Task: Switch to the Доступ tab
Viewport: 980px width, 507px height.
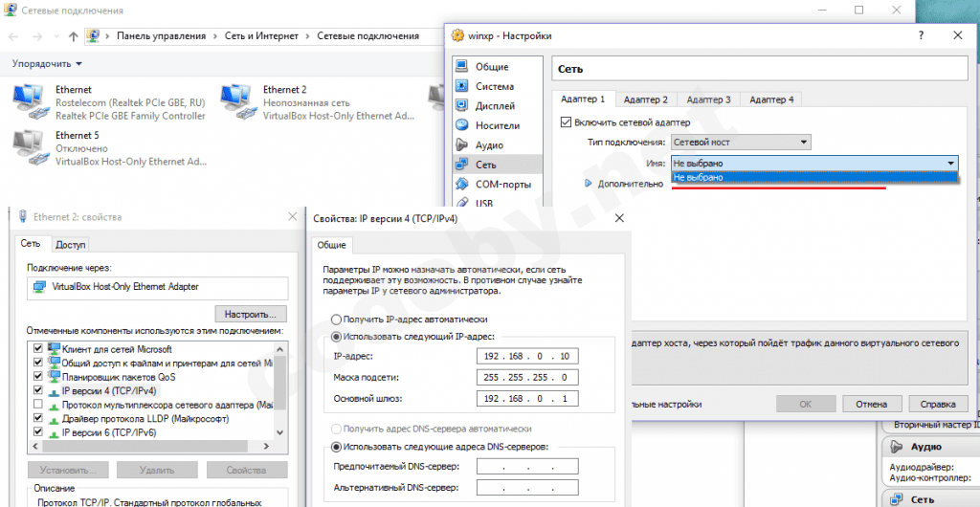Action: tap(70, 245)
